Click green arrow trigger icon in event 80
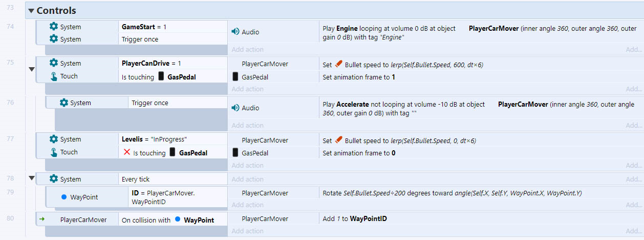 point(42,219)
